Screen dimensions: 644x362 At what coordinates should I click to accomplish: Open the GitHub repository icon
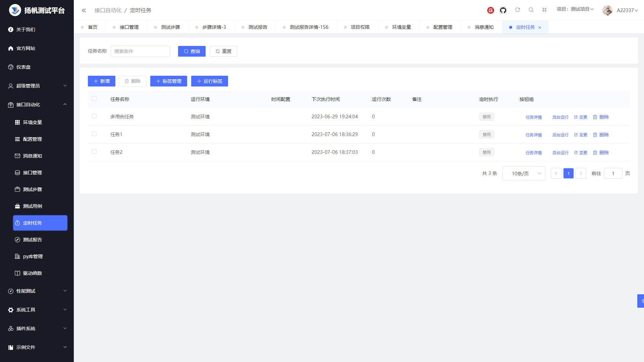(x=503, y=10)
